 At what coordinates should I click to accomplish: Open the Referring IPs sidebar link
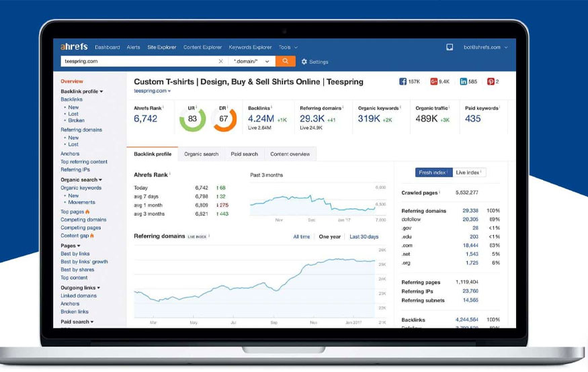pos(75,170)
